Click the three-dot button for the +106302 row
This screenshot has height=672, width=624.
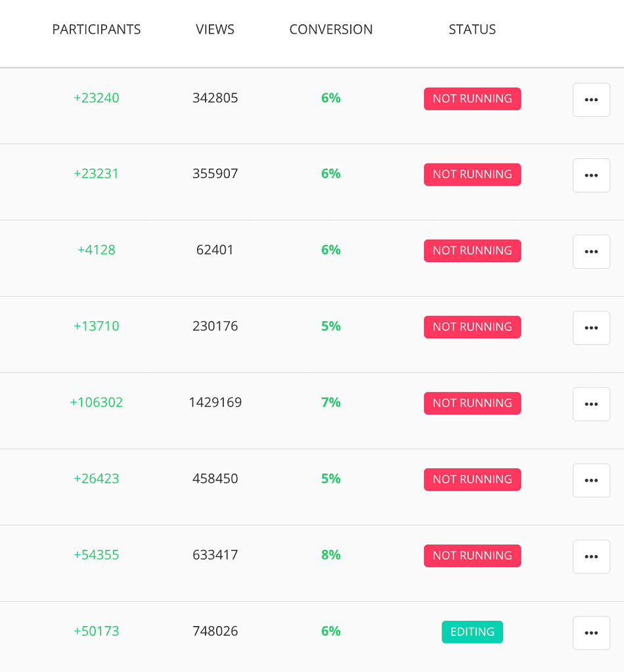tap(591, 404)
